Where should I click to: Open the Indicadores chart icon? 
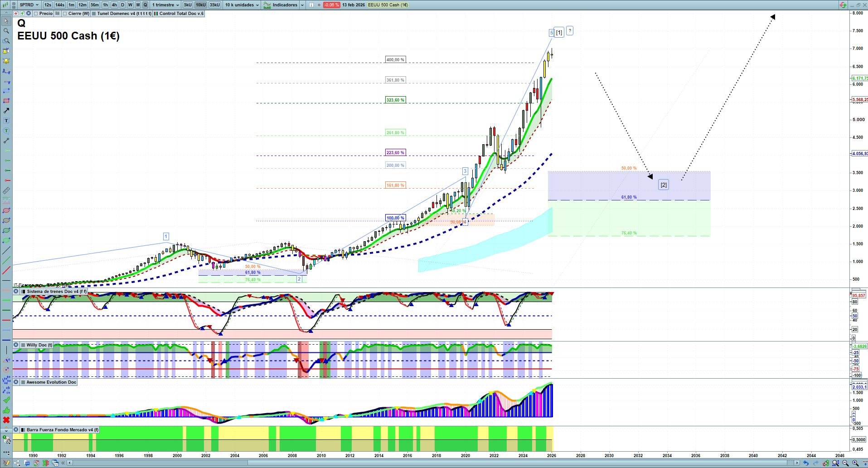(267, 5)
